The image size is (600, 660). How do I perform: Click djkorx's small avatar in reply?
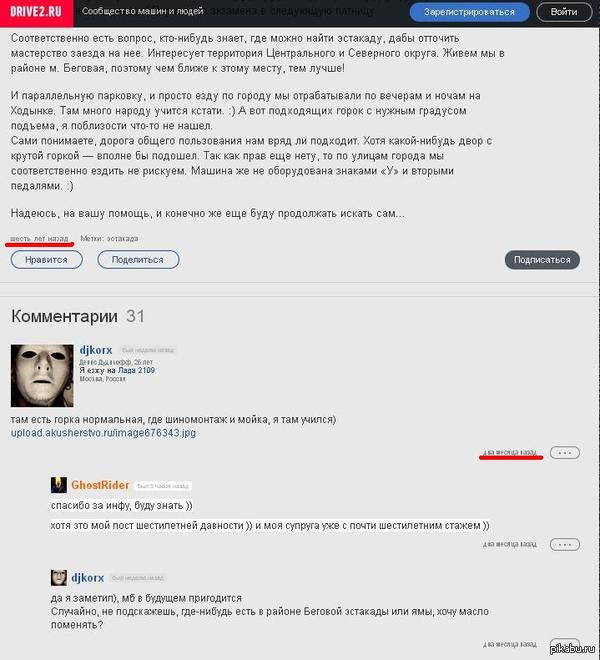(x=59, y=578)
